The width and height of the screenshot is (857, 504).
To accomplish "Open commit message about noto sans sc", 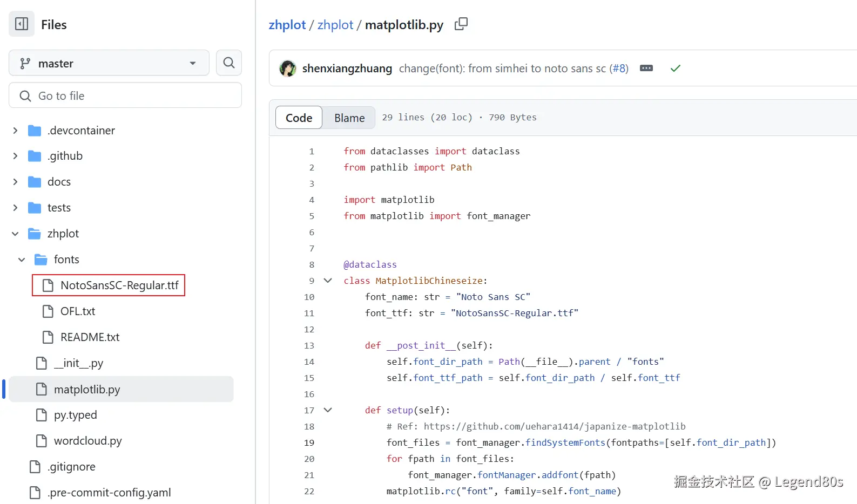I will tap(502, 69).
